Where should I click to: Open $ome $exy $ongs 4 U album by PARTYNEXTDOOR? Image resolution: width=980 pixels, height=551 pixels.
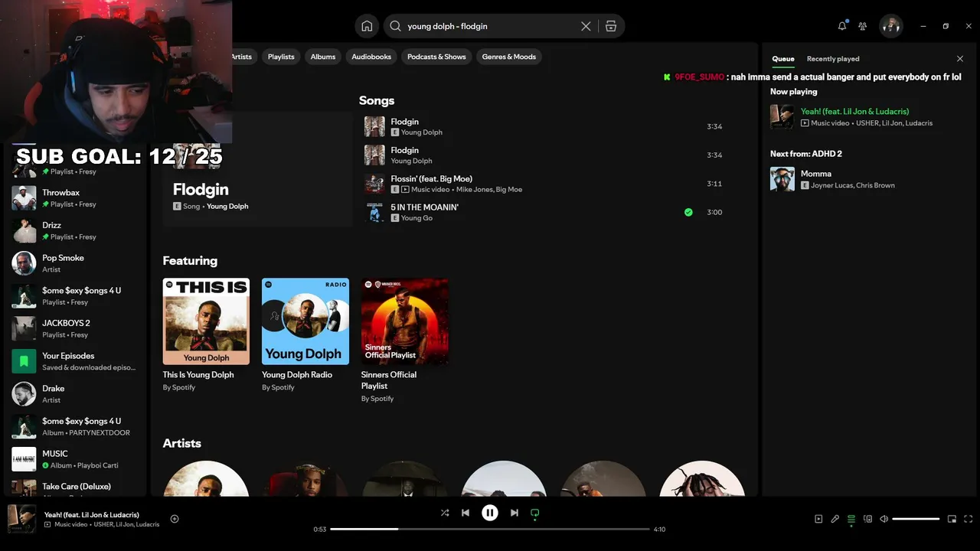(74, 426)
